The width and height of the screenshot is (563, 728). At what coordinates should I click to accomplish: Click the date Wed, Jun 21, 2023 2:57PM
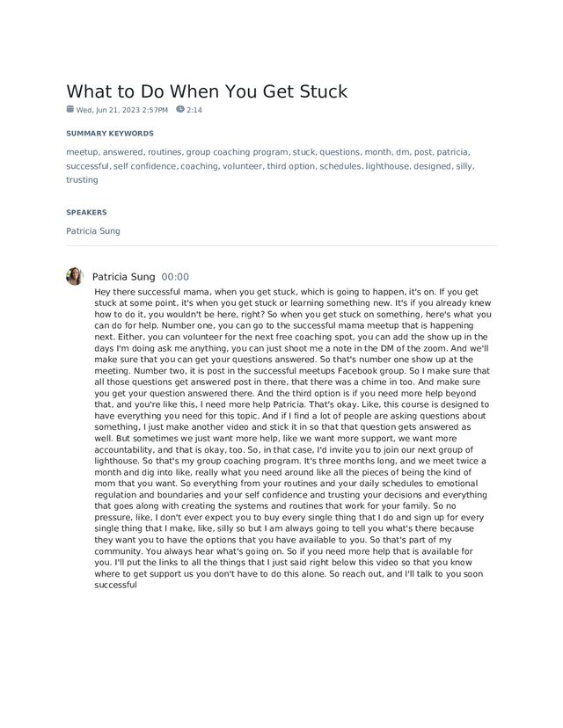click(x=122, y=110)
